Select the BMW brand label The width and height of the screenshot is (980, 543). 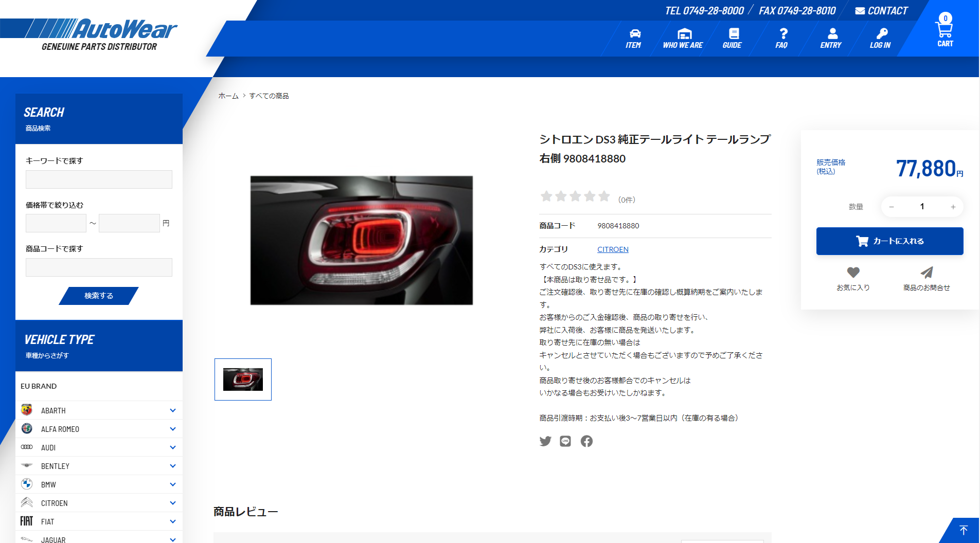tap(48, 484)
